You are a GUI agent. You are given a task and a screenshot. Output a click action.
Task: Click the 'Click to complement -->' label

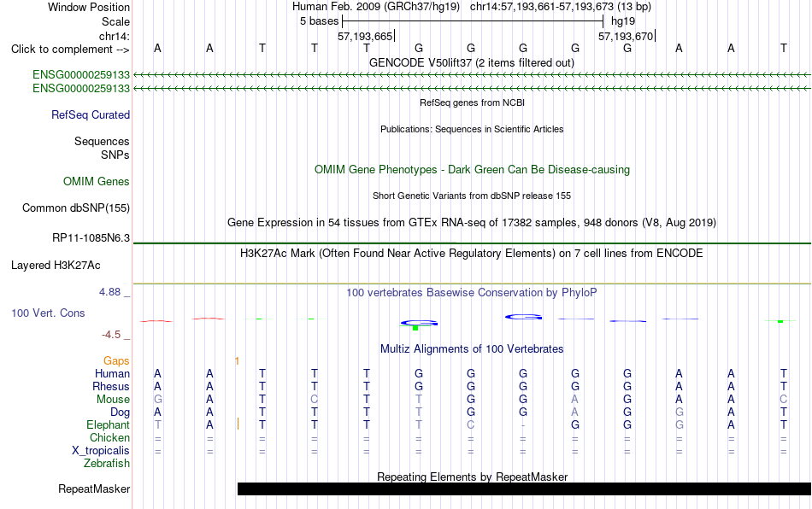point(70,50)
